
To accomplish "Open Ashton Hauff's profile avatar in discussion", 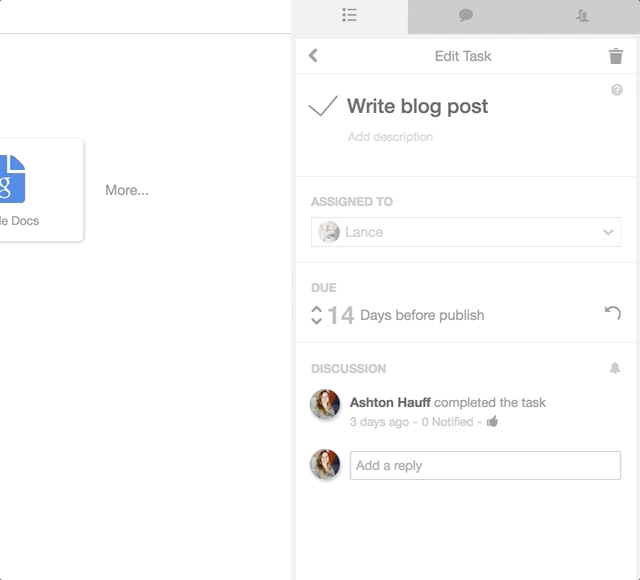I will (x=325, y=404).
